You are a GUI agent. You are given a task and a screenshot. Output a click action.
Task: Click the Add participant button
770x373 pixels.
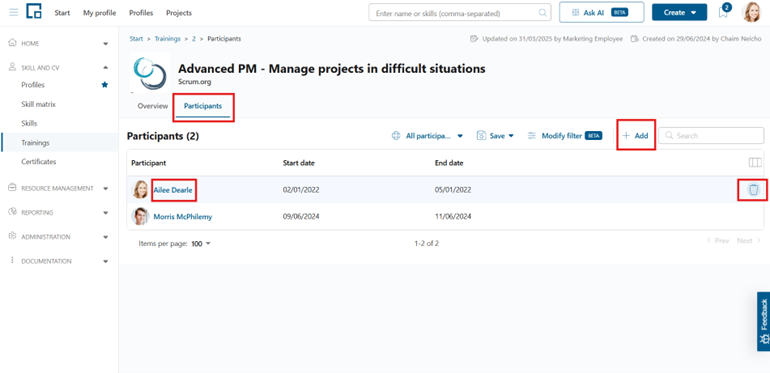[635, 136]
